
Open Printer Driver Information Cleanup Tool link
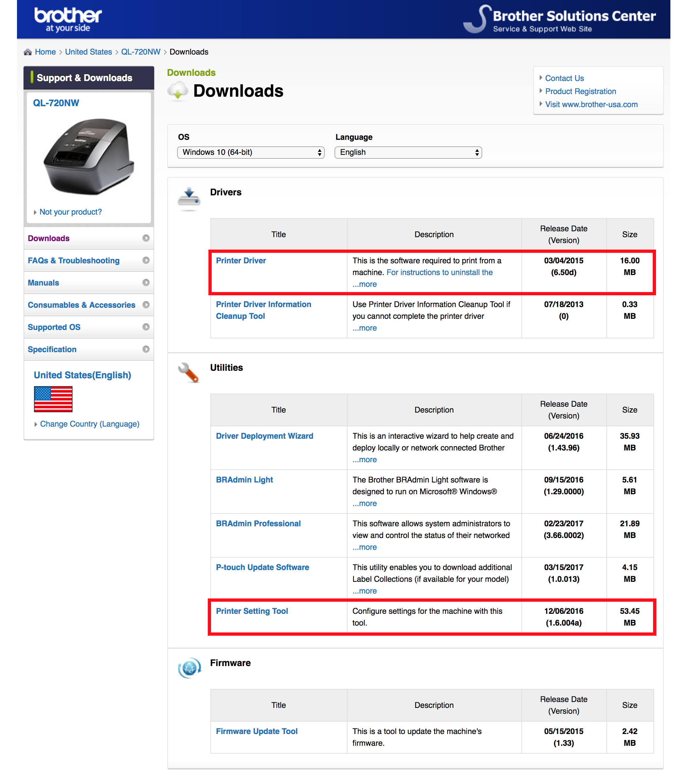(263, 310)
